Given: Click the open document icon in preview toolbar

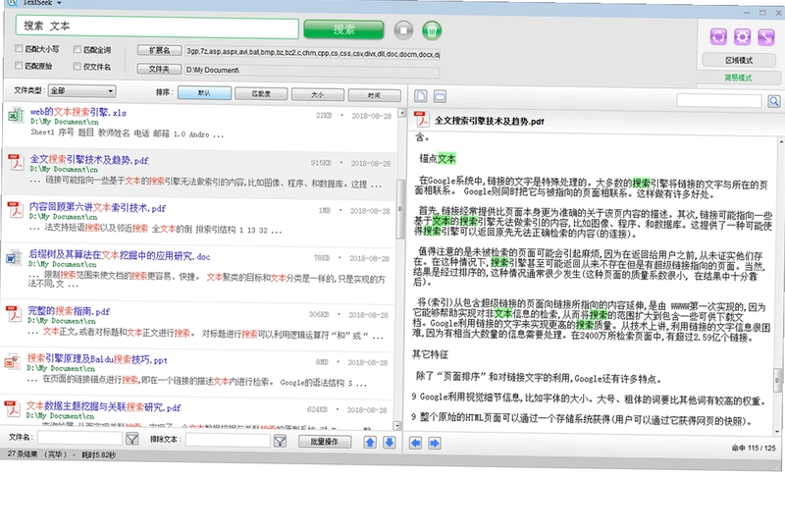Looking at the screenshot, I should click(x=421, y=96).
